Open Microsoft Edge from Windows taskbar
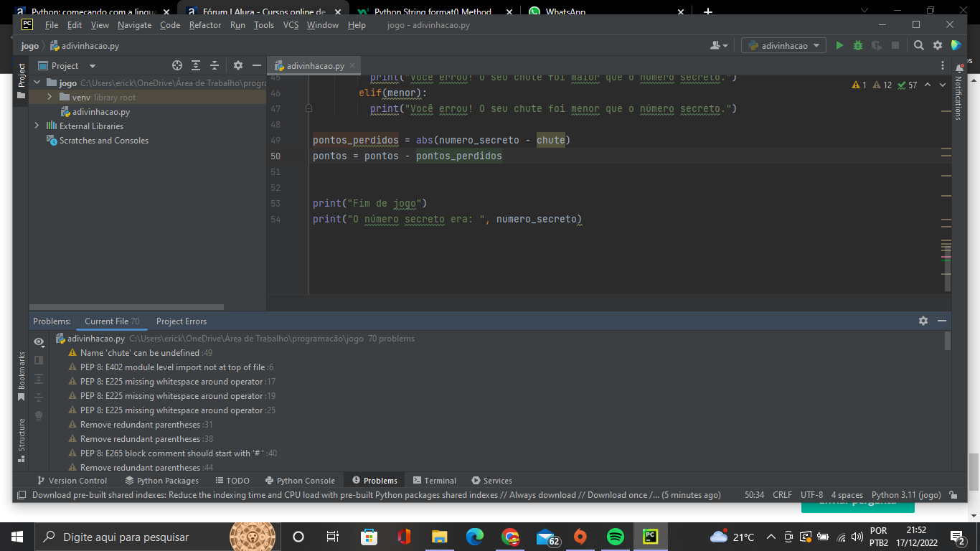This screenshot has height=551, width=980. point(475,537)
